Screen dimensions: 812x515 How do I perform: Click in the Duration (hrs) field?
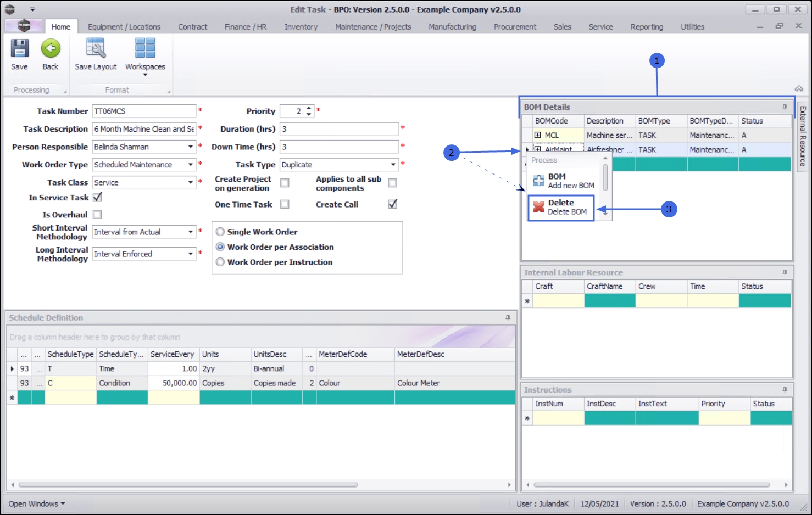click(340, 129)
